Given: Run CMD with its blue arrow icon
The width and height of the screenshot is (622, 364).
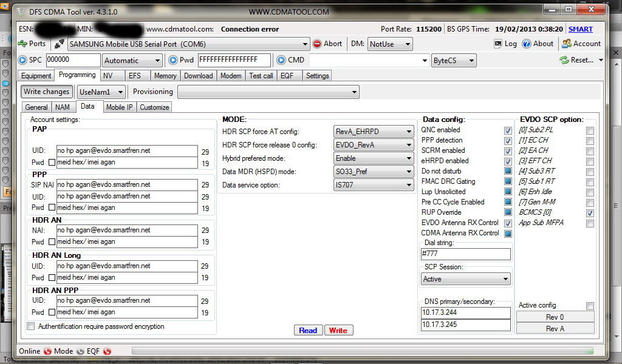Looking at the screenshot, I should [x=281, y=60].
